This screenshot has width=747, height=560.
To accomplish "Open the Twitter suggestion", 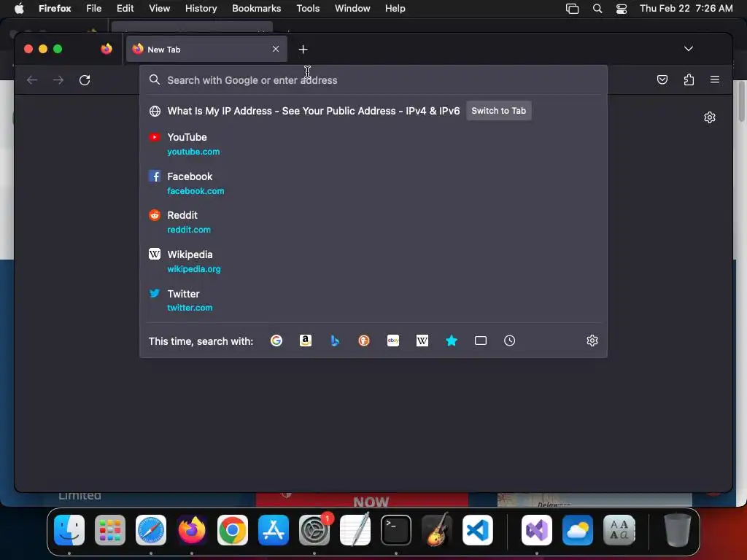I will 373,300.
